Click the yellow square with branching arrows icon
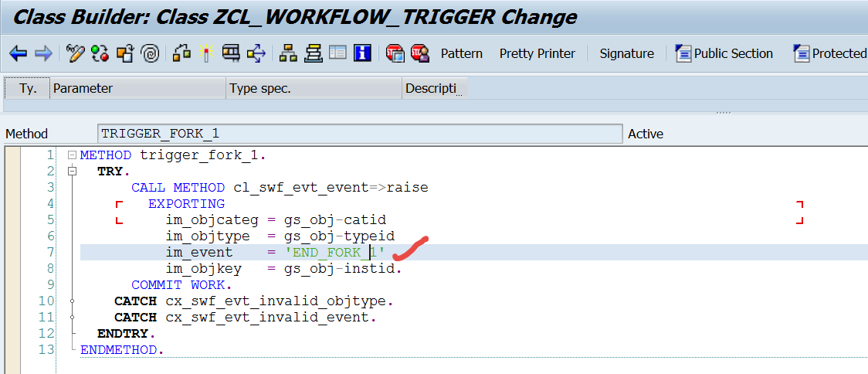868x374 pixels. tap(256, 53)
